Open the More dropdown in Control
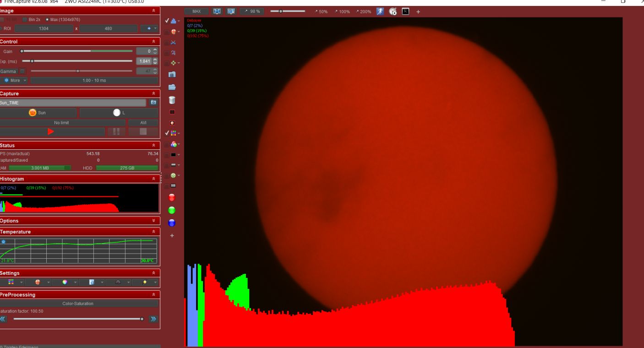This screenshot has height=348, width=644. tap(15, 80)
